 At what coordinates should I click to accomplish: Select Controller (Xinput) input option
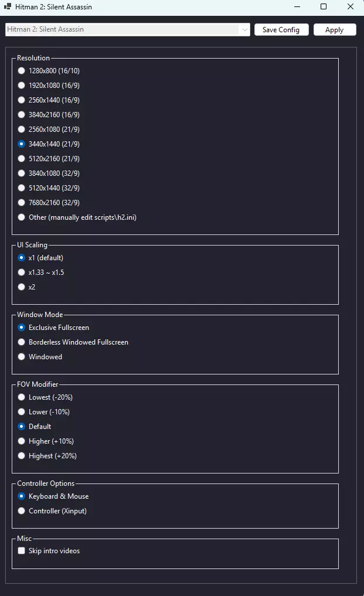(x=22, y=511)
